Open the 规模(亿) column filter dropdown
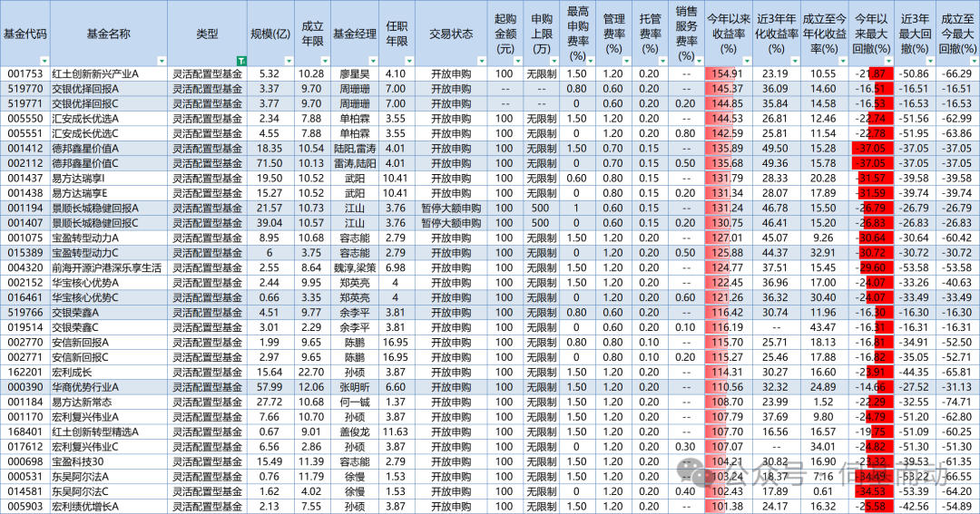 [289, 62]
